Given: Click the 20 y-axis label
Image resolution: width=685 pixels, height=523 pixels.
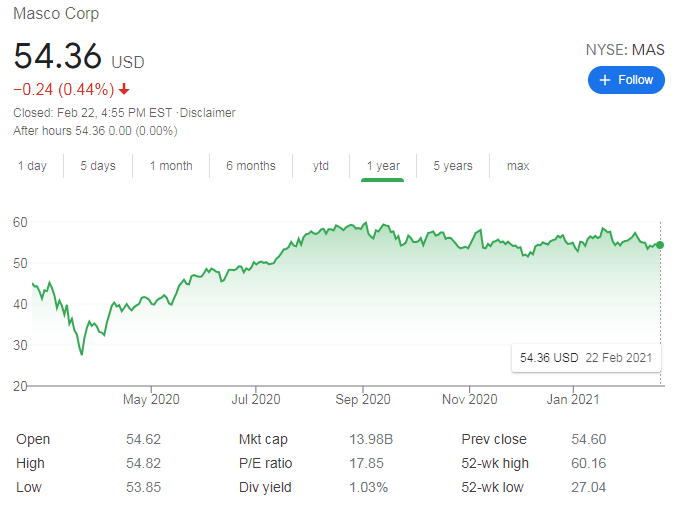Looking at the screenshot, I should click(x=20, y=386).
